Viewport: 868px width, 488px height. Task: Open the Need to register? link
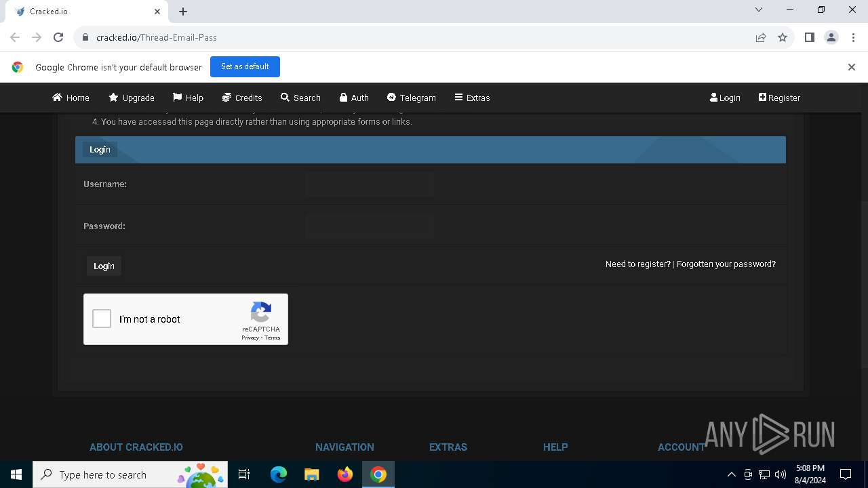(x=638, y=264)
